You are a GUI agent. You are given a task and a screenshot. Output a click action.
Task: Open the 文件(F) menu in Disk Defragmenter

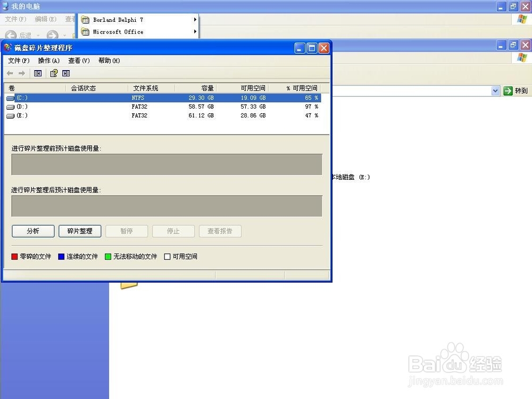pyautogui.click(x=19, y=61)
